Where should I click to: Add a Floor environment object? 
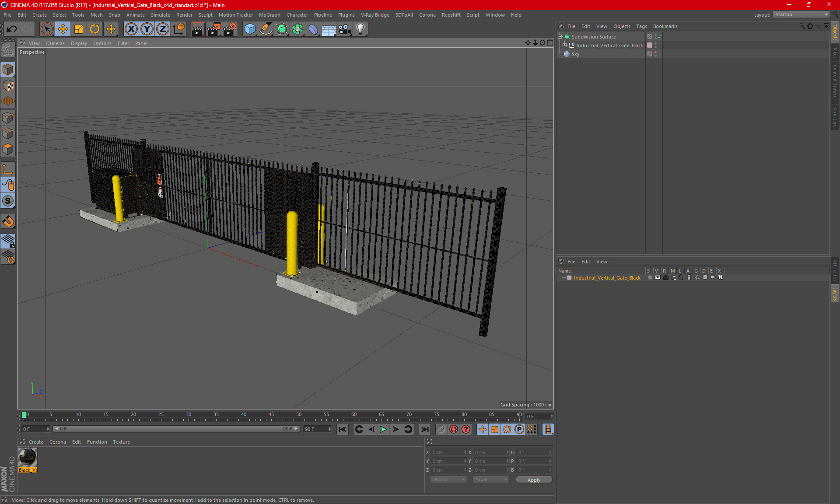tap(329, 29)
